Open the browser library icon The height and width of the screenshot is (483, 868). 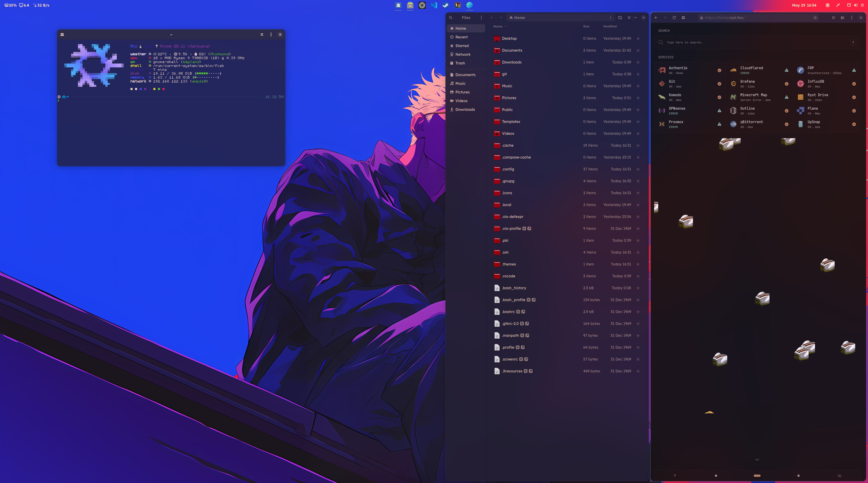pyautogui.click(x=842, y=18)
